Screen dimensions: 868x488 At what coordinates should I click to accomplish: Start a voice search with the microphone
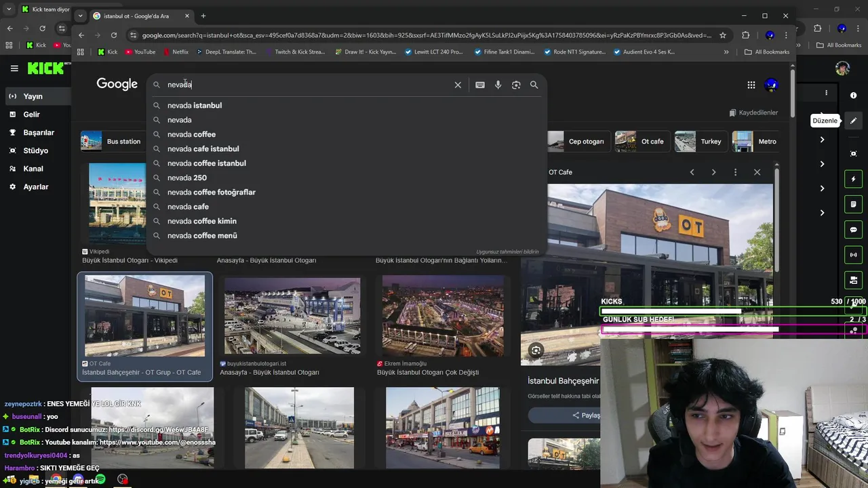498,85
